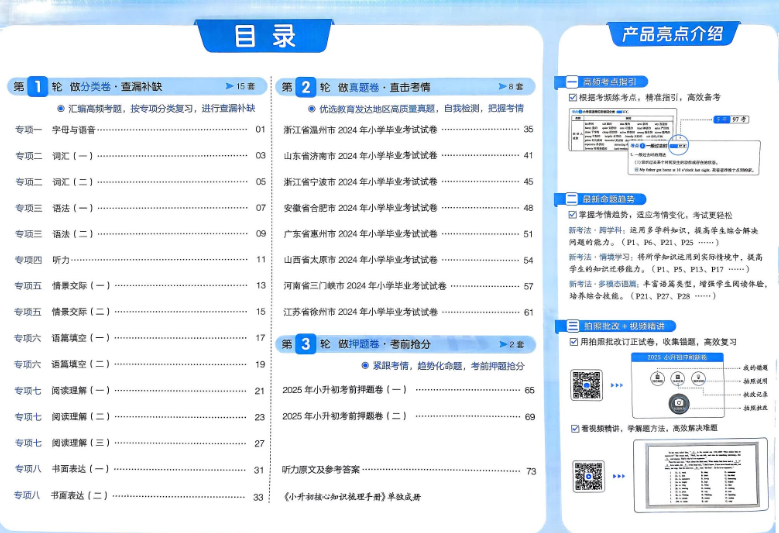779x533 pixels.
Task: Toggle the checkbox for 用拍照批改订正试卷
Action: (574, 342)
